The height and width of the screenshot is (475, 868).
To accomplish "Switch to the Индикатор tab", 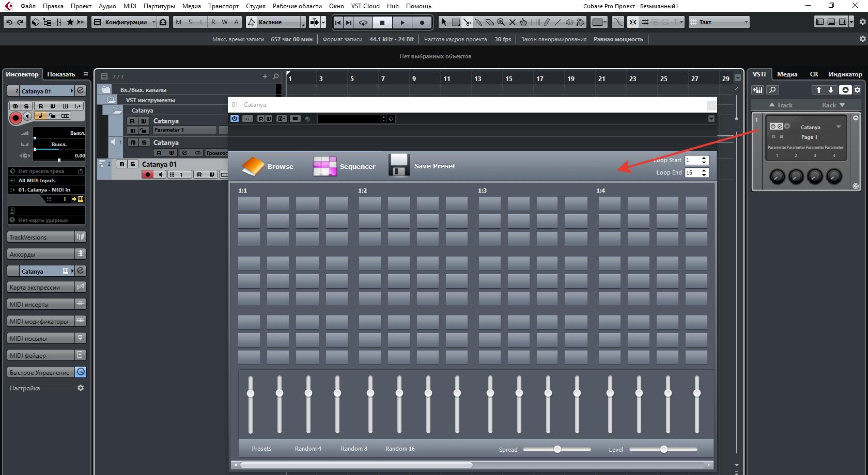I will (x=845, y=74).
